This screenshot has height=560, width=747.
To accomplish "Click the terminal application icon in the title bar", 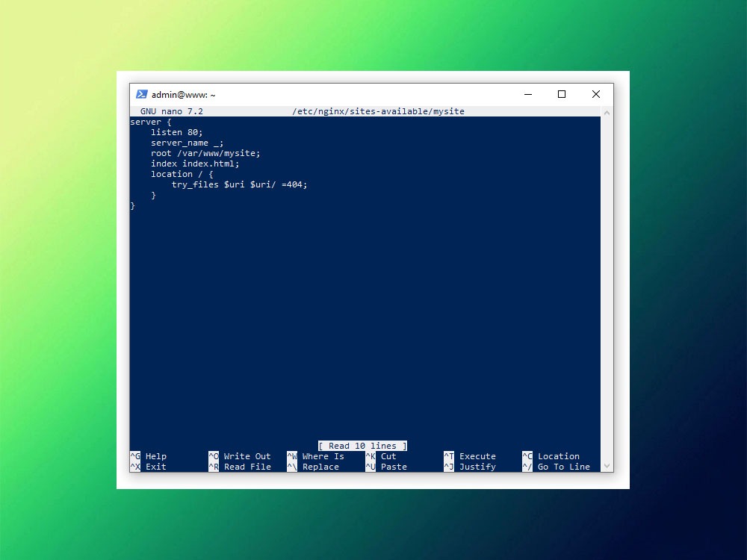I will [141, 94].
